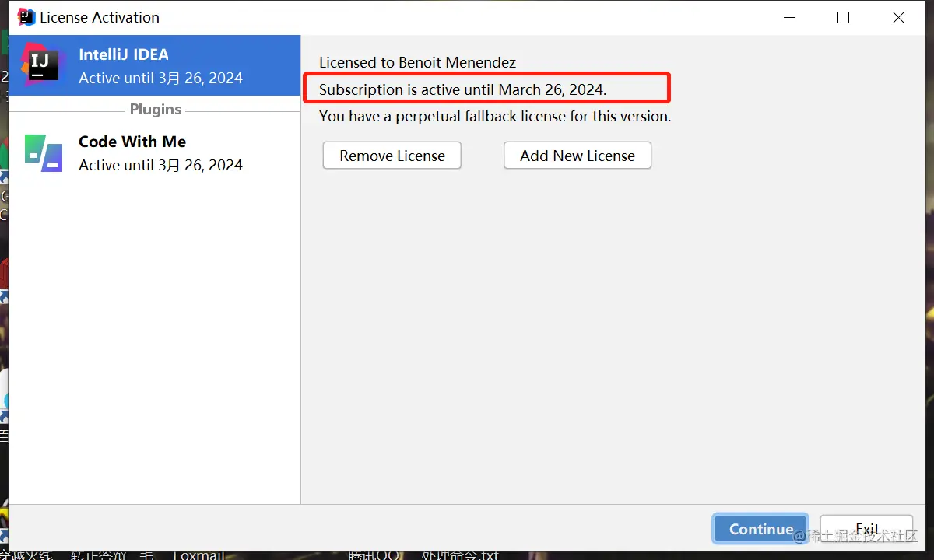Click 'Active until' date under IntelliJ IDEA
This screenshot has width=934, height=560.
(160, 78)
